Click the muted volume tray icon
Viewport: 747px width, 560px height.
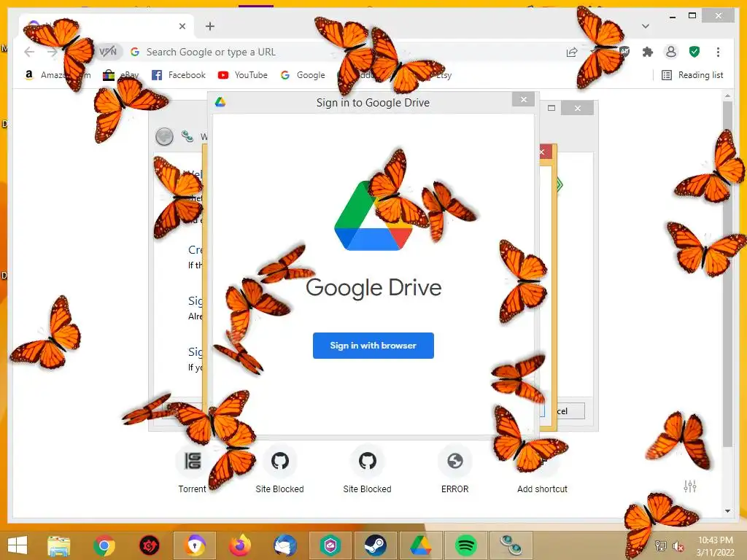678,545
